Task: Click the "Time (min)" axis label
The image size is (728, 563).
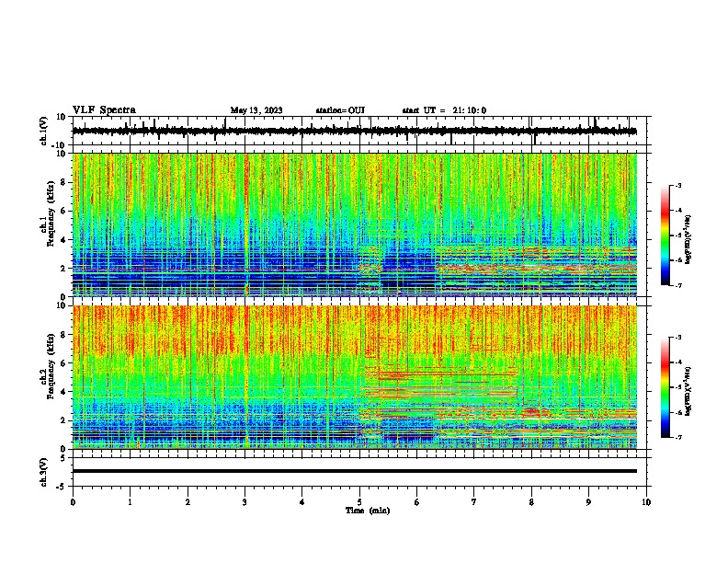Action: pos(368,511)
